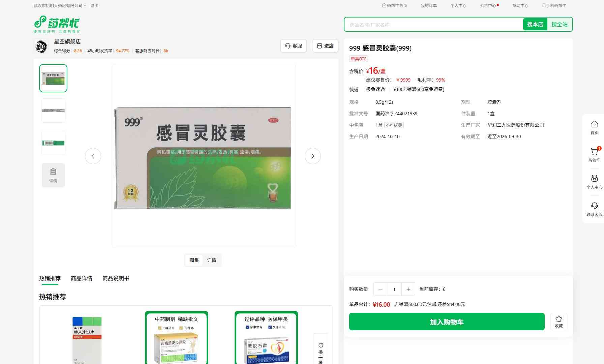The width and height of the screenshot is (604, 364).
Task: Focus the drug name search field
Action: point(433,25)
